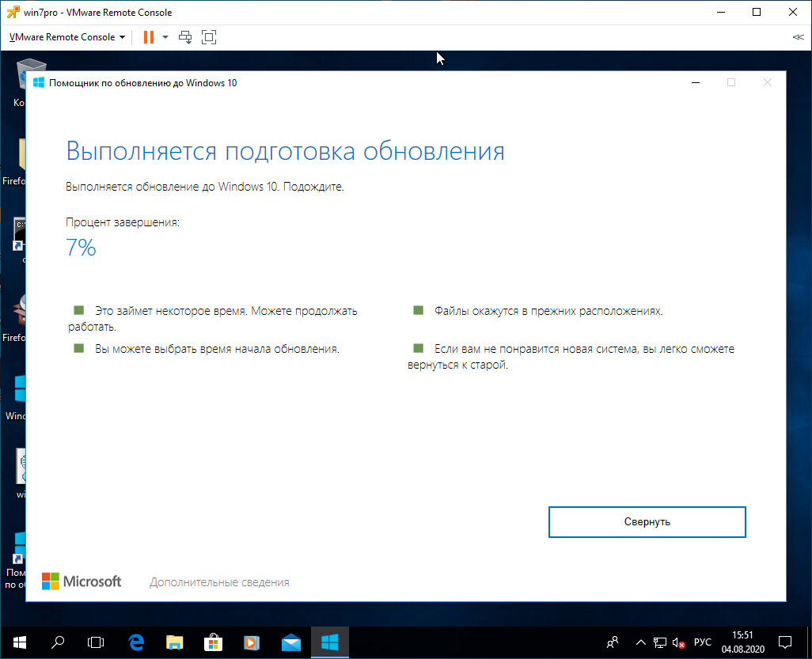This screenshot has height=659, width=812.
Task: Open the People icon in system tray
Action: click(613, 642)
